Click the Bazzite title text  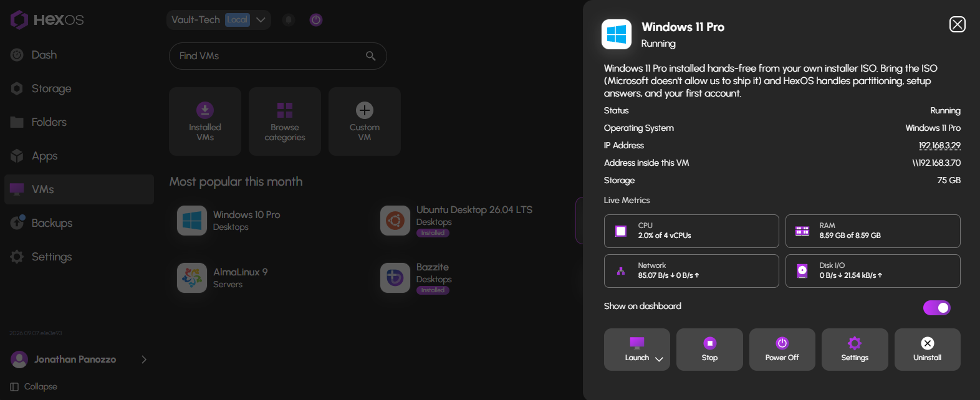(433, 267)
